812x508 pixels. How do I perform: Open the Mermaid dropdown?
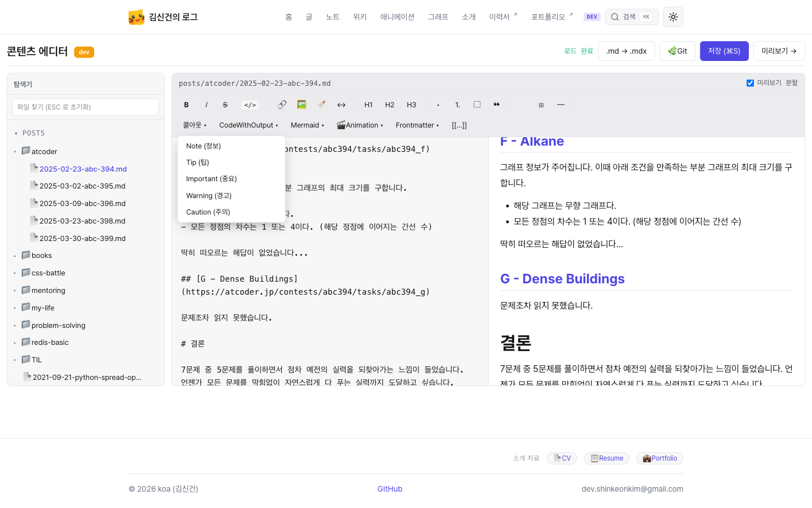point(307,125)
